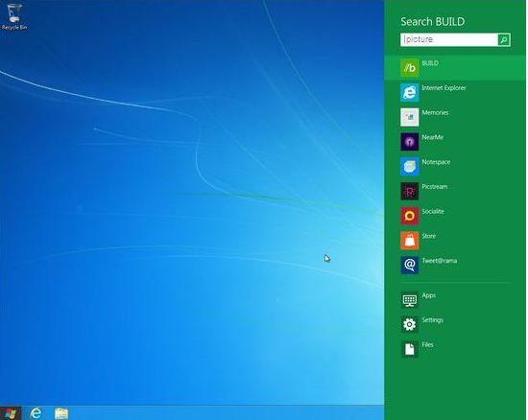Click the Files label text
The width and height of the screenshot is (528, 420).
point(427,344)
